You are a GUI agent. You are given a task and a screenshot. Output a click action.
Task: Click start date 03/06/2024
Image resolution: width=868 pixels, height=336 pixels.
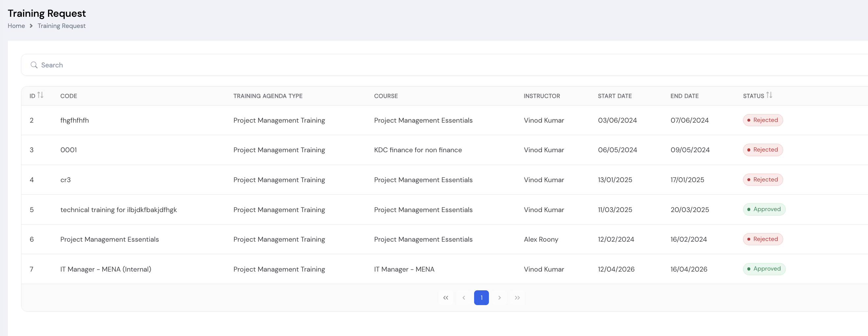(x=617, y=120)
